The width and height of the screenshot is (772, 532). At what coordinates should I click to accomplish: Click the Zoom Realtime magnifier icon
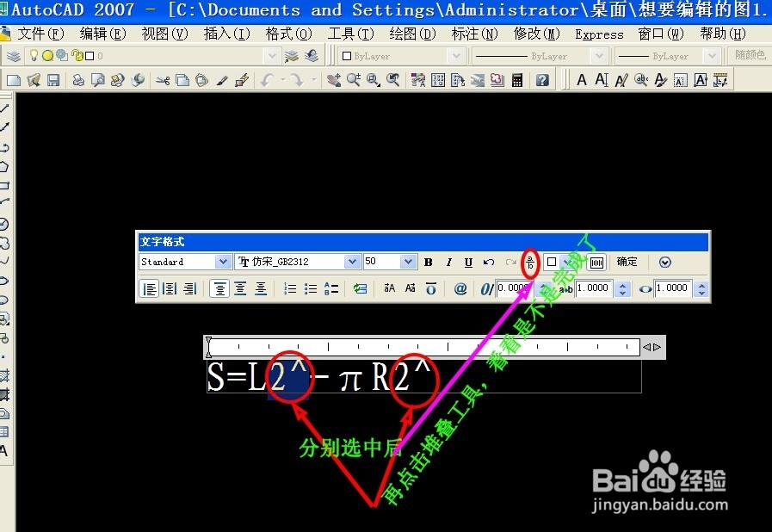[x=354, y=80]
